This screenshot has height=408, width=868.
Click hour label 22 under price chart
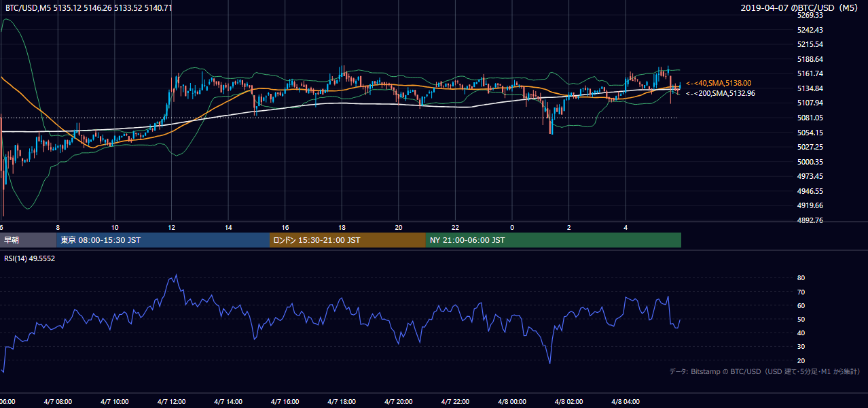pos(455,227)
